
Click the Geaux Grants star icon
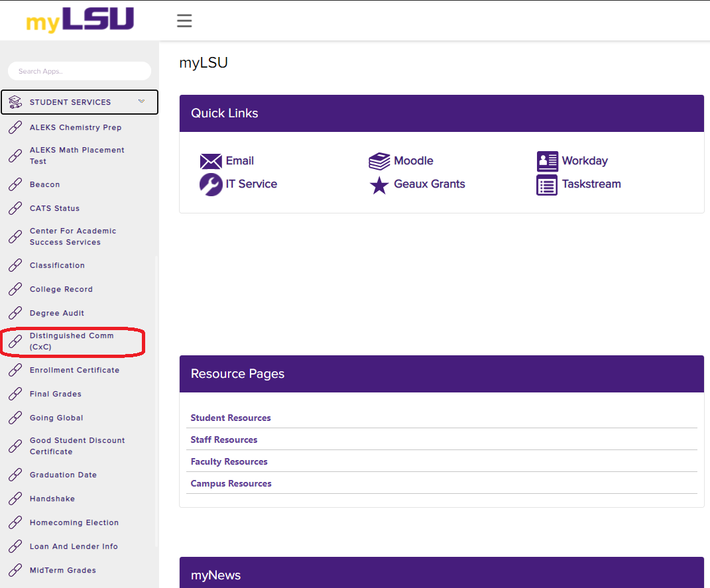click(x=379, y=185)
